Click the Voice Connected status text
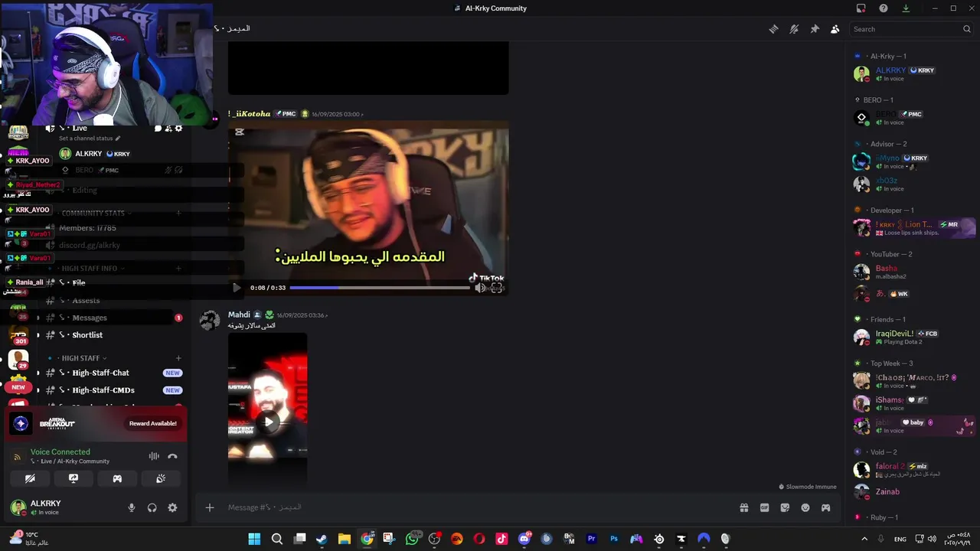Image resolution: width=980 pixels, height=551 pixels. pos(60,452)
